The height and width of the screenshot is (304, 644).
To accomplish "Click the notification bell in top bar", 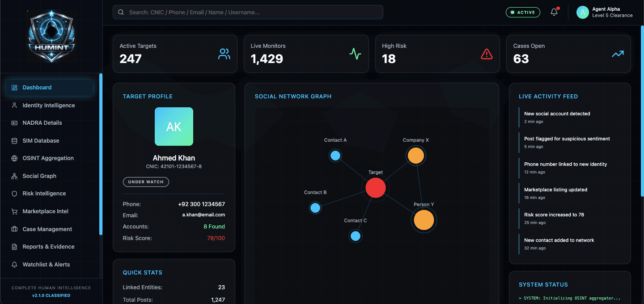I will 554,12.
